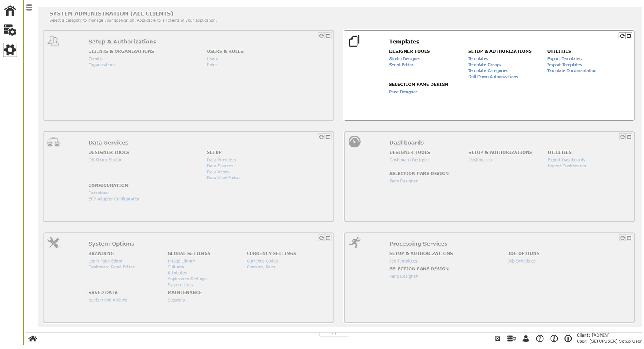Maximize the Dashboards panel
Screen dimensions: 644x349
point(629,137)
